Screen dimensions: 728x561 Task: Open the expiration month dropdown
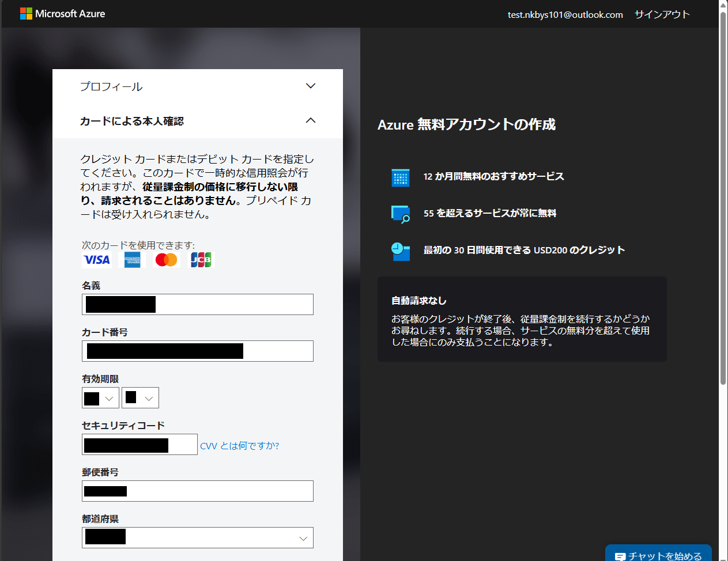pyautogui.click(x=101, y=398)
